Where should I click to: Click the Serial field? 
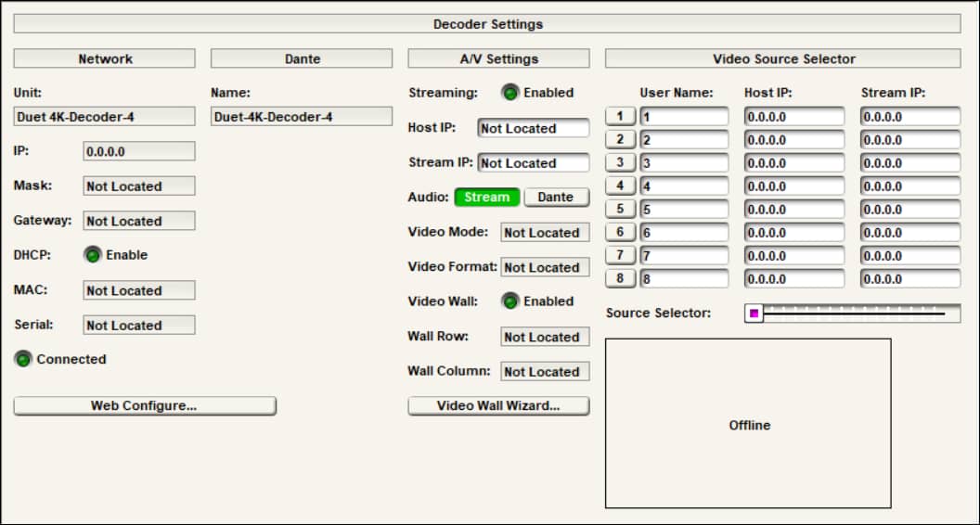[x=139, y=325]
